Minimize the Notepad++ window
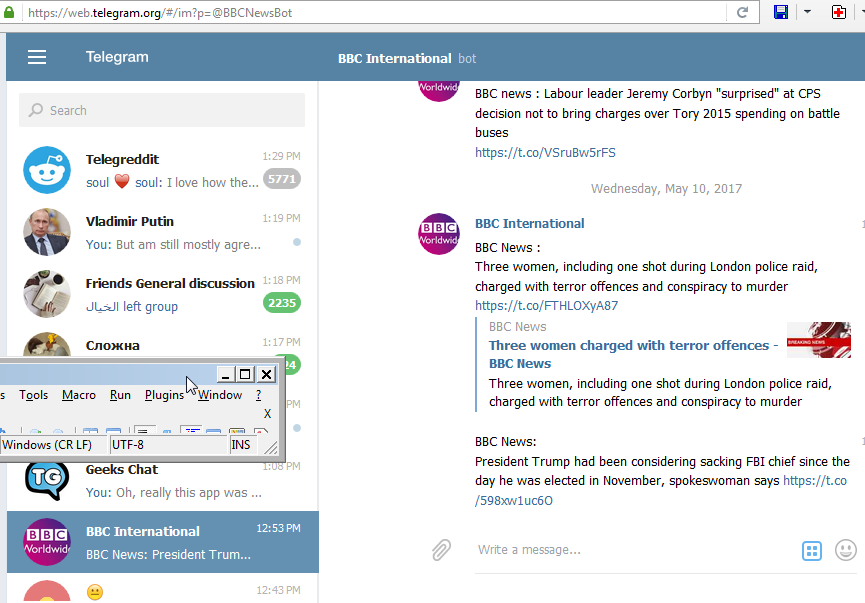The height and width of the screenshot is (603, 865). [x=225, y=375]
